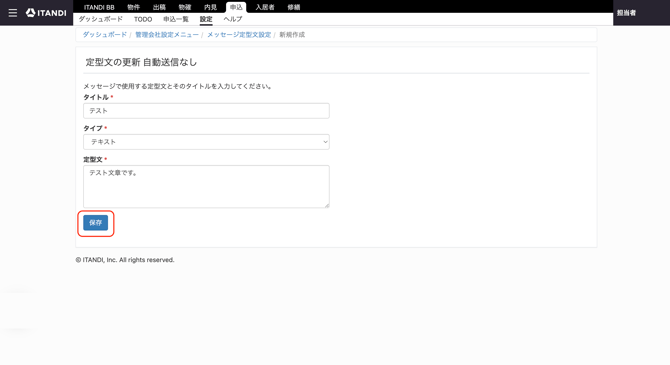The image size is (670, 365).
Task: Follow the ダッシュボード breadcrumb link
Action: (x=105, y=35)
